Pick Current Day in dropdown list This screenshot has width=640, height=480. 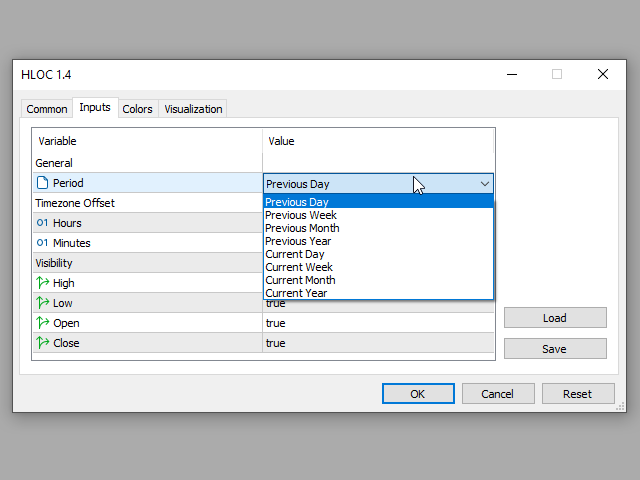click(378, 254)
